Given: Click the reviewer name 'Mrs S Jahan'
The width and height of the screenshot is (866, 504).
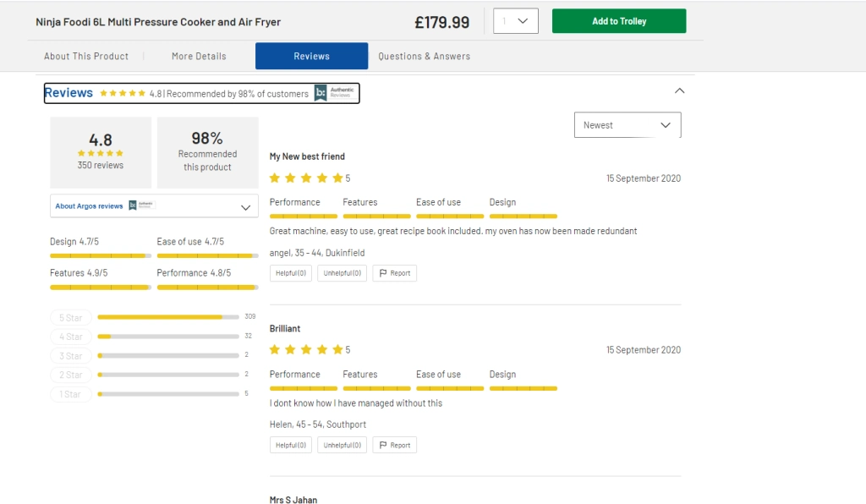Looking at the screenshot, I should pyautogui.click(x=293, y=500).
